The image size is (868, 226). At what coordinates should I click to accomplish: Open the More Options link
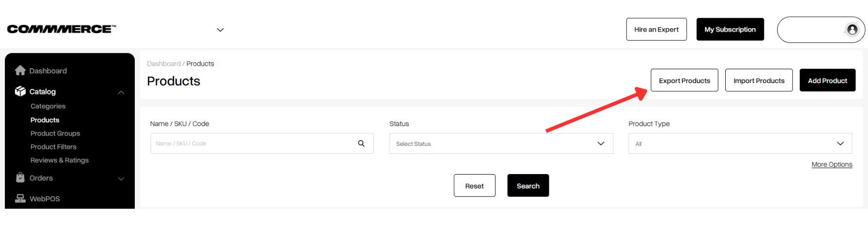tap(832, 164)
